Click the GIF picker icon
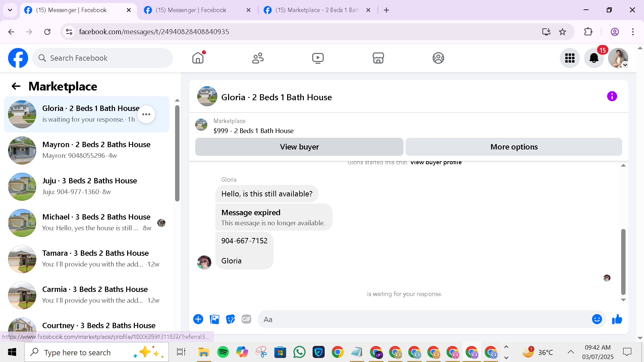This screenshot has height=362, width=644. tap(247, 319)
